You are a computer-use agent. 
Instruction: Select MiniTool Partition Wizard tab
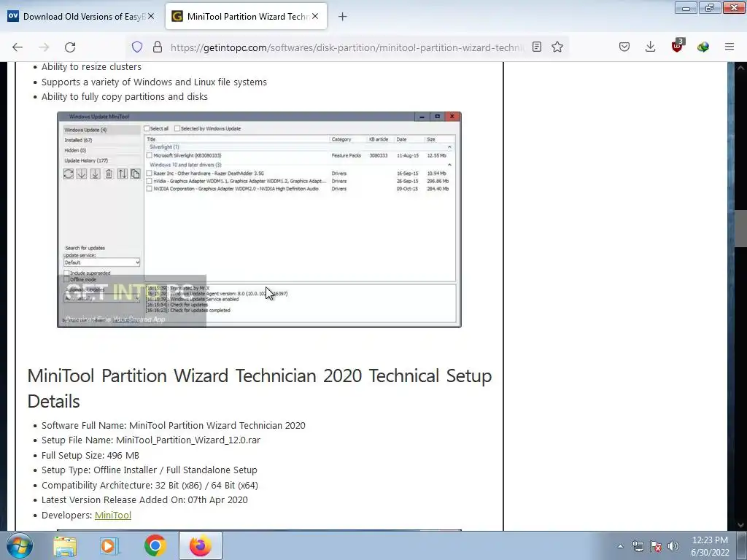pyautogui.click(x=246, y=17)
